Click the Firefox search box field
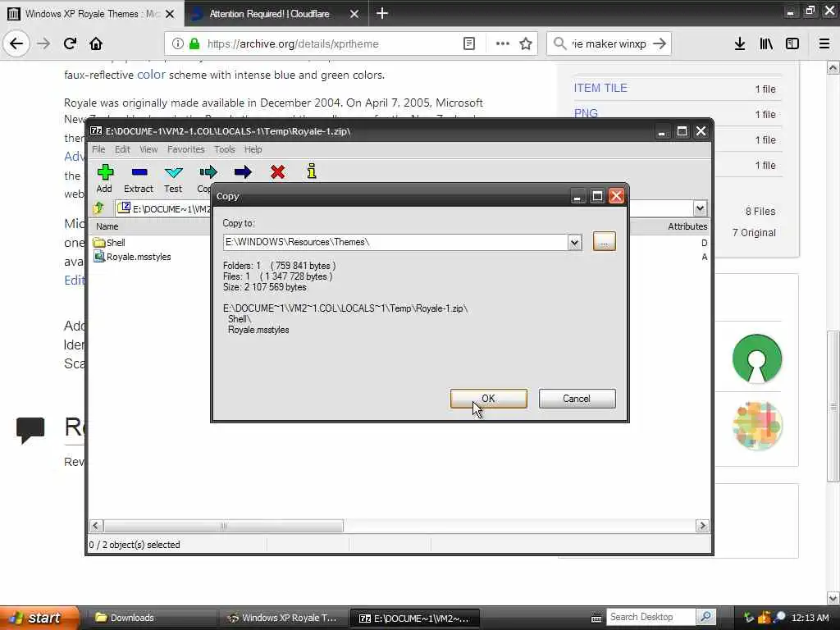 (609, 43)
